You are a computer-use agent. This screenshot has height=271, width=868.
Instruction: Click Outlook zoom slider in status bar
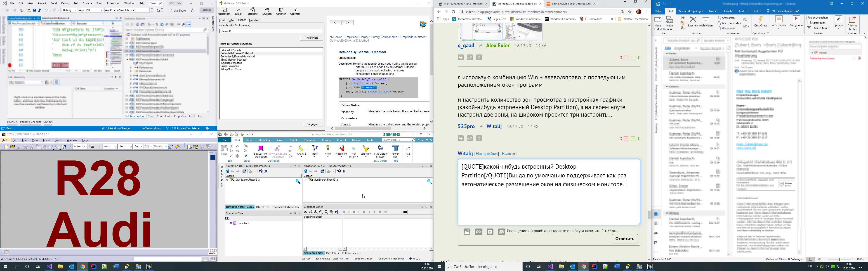tap(840, 259)
